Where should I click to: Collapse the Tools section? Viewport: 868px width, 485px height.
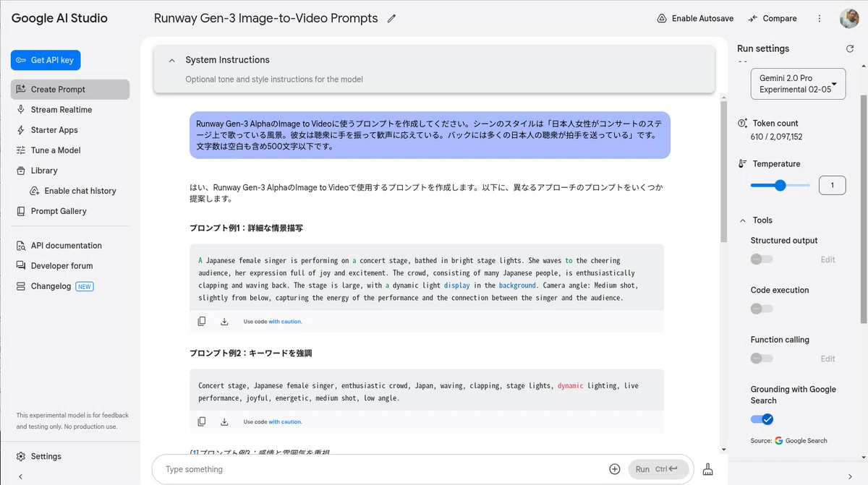point(743,220)
